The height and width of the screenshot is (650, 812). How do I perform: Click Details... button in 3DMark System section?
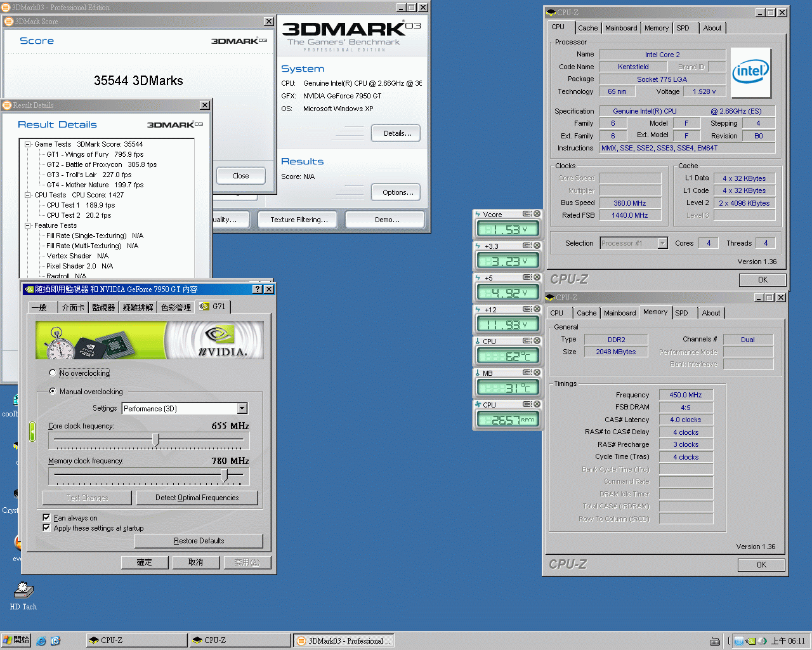tap(397, 133)
